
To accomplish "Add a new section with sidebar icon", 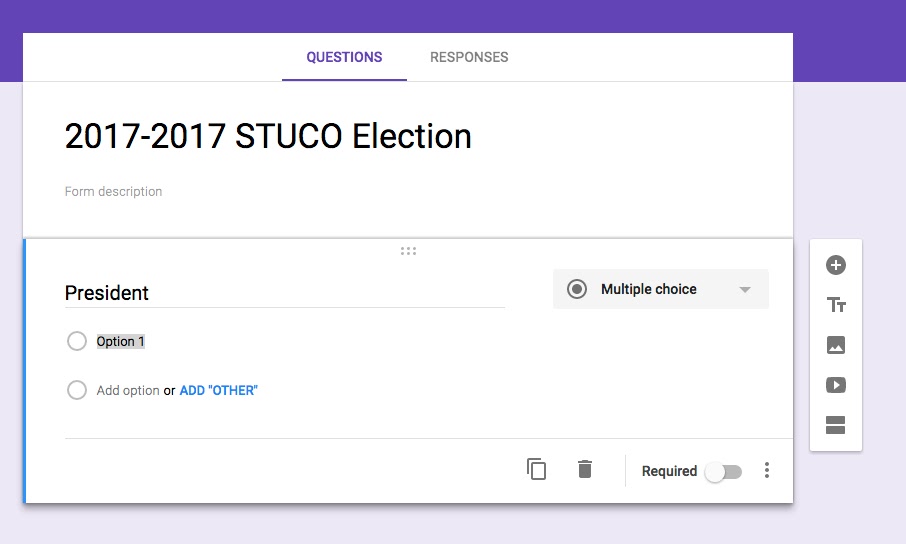I will point(836,425).
